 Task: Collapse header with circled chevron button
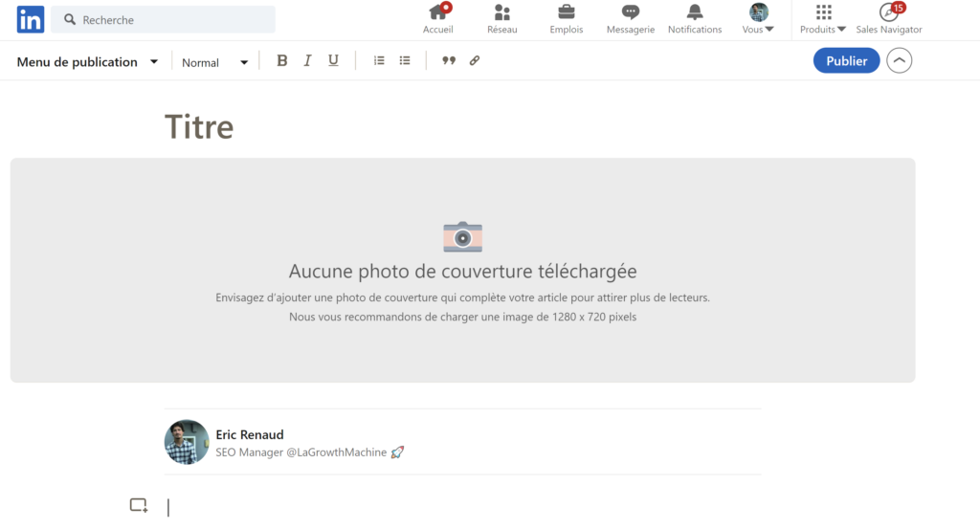(900, 61)
